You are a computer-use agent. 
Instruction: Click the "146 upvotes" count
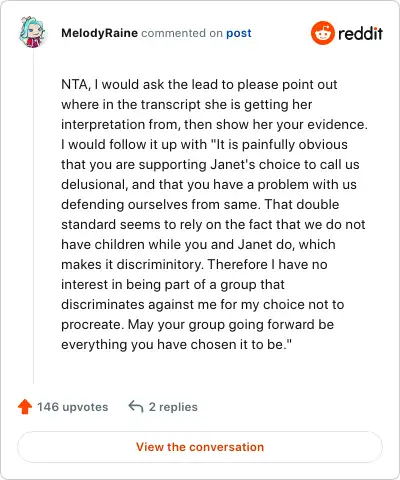tap(73, 407)
